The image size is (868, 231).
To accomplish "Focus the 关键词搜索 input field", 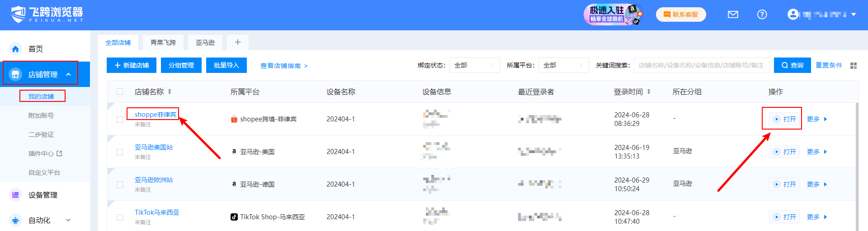I will pyautogui.click(x=701, y=65).
